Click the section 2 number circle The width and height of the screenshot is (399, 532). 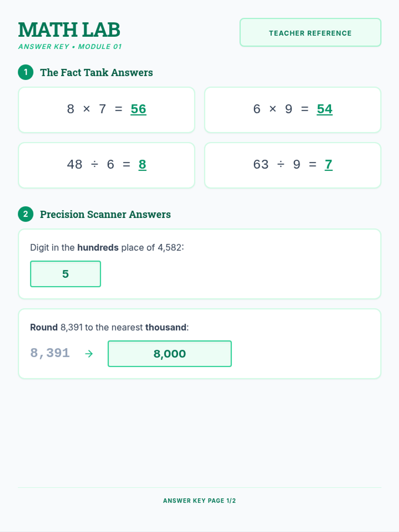point(26,214)
